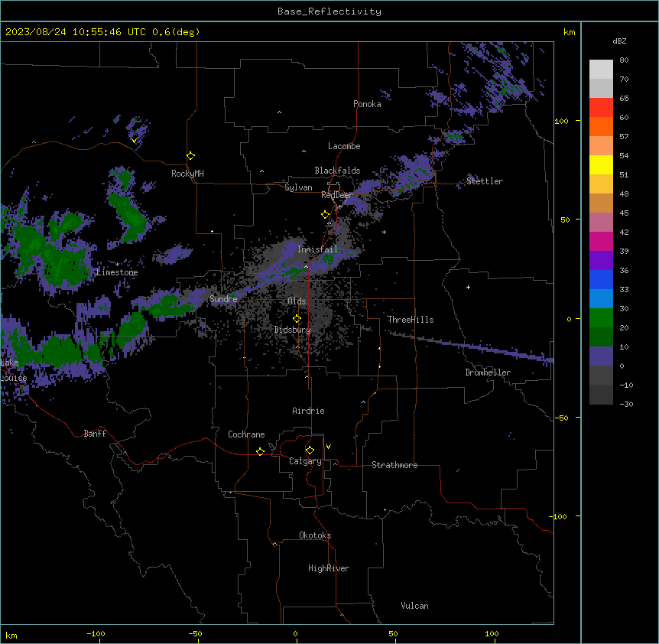The image size is (659, 644).
Task: Click the -50 tick on bottom axis
Action: point(195,633)
